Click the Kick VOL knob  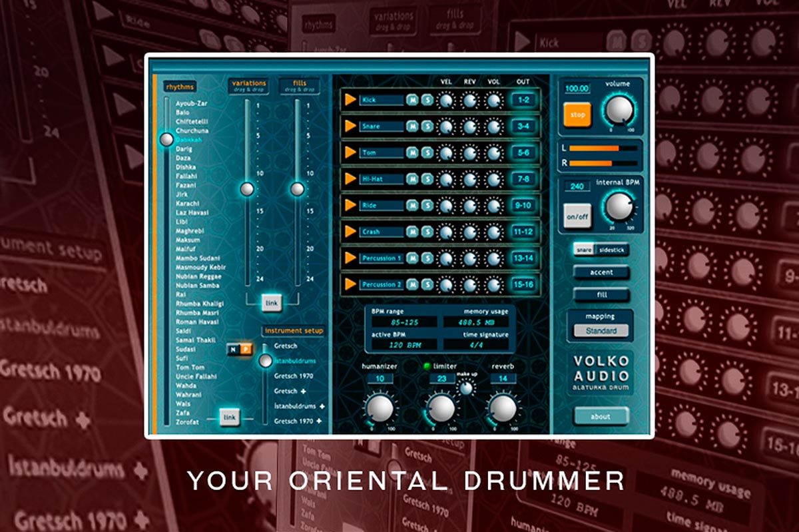click(x=493, y=101)
